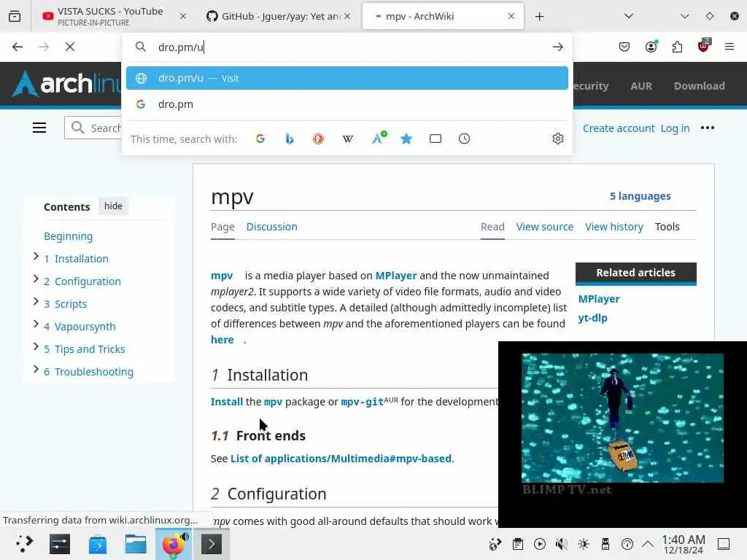The image size is (747, 560).
Task: Search in History
Action: 464,139
